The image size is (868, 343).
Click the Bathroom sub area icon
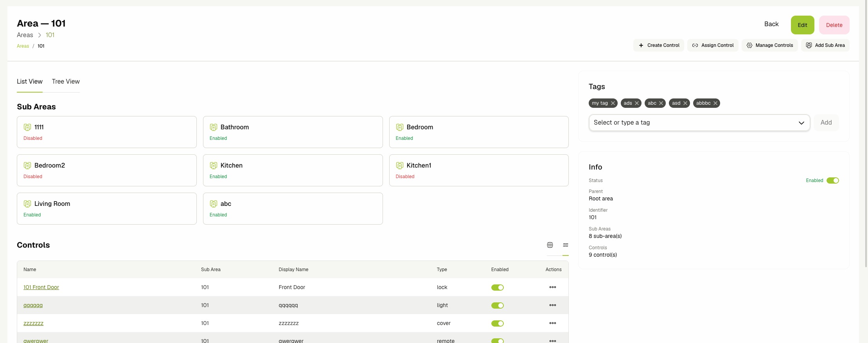tap(214, 127)
